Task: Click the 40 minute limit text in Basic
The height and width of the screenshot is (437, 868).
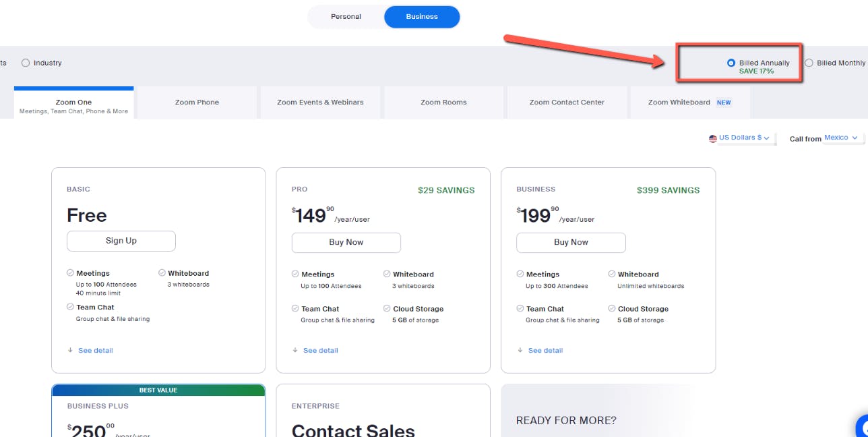Action: pyautogui.click(x=98, y=293)
